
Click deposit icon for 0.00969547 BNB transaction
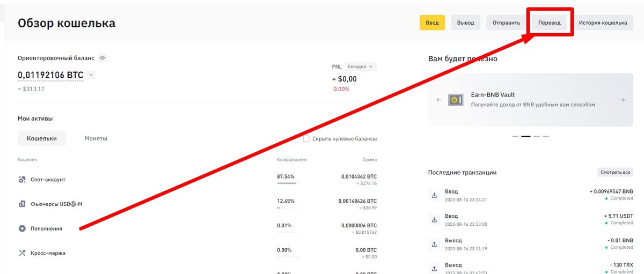pos(434,195)
